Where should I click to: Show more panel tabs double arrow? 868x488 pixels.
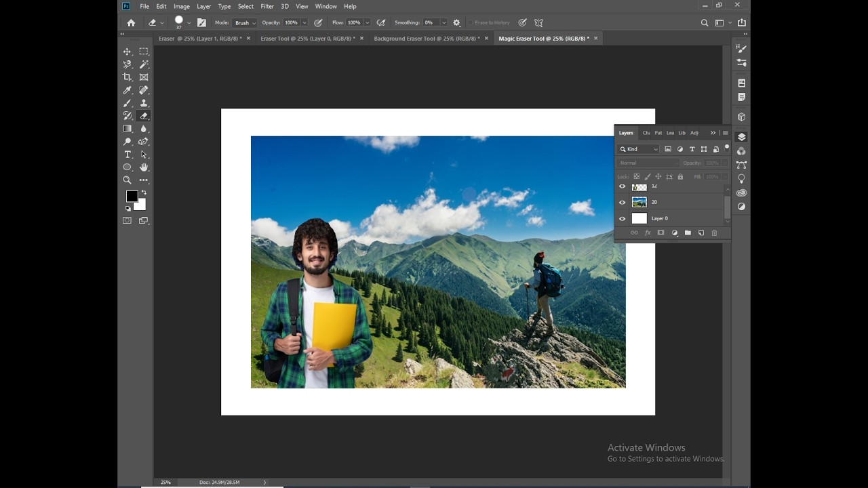point(713,133)
